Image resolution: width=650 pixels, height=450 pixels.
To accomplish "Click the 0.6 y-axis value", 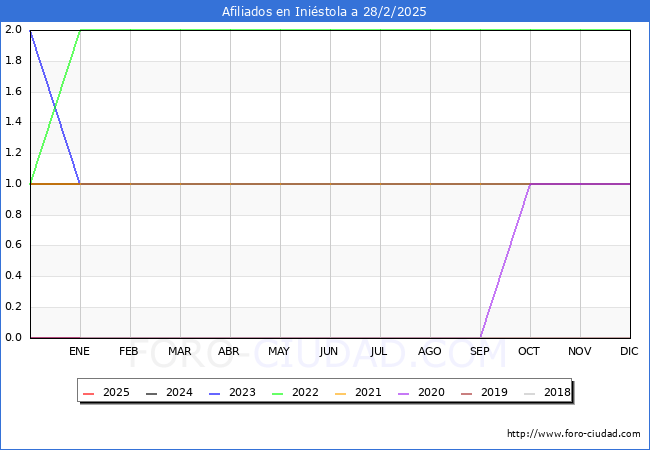I will (x=13, y=245).
